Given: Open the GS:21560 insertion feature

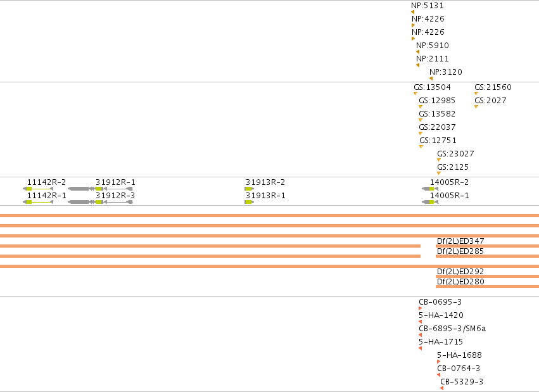Looking at the screenshot, I should [493, 87].
